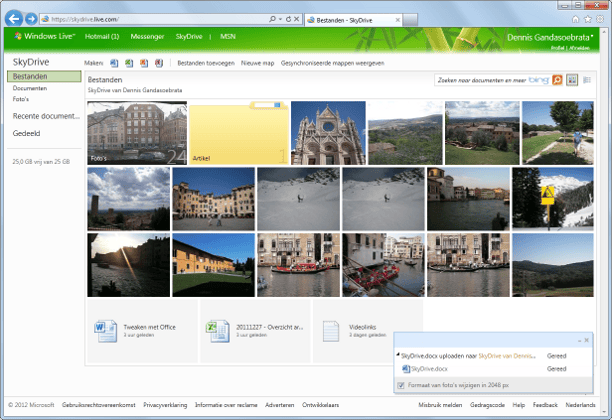Click the Nederlands language link

pos(580,405)
